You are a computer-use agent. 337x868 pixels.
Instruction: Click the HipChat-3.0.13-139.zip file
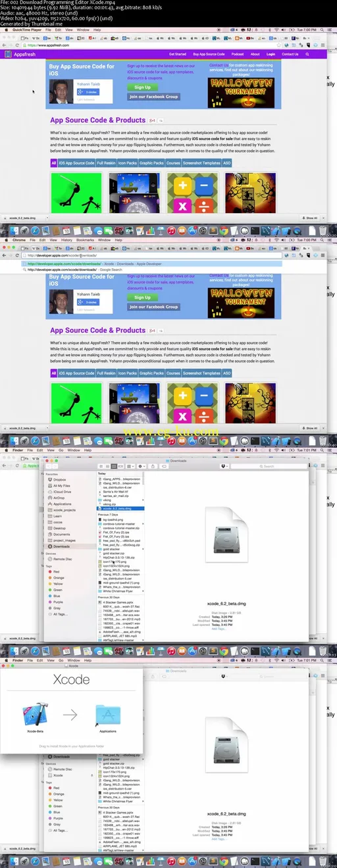120,558
